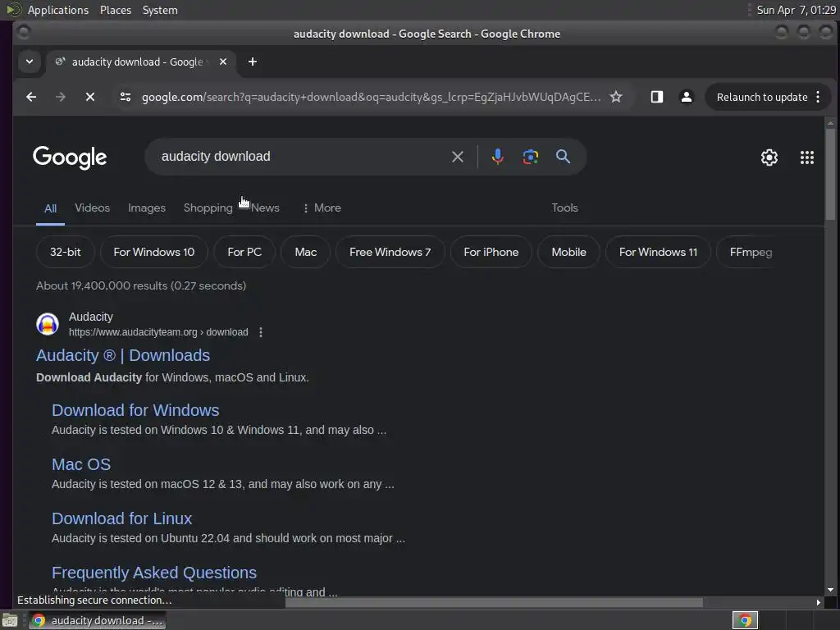Open the Google apps grid
This screenshot has width=840, height=630.
coord(807,157)
